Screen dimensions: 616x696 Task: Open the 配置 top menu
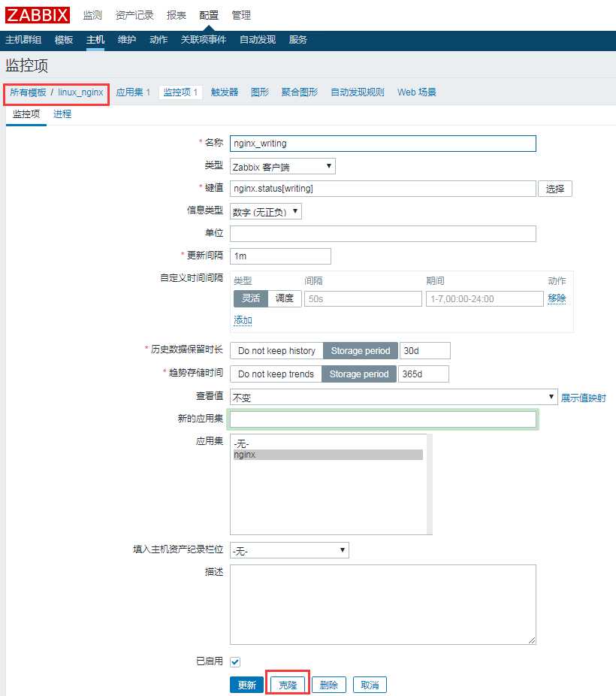208,16
